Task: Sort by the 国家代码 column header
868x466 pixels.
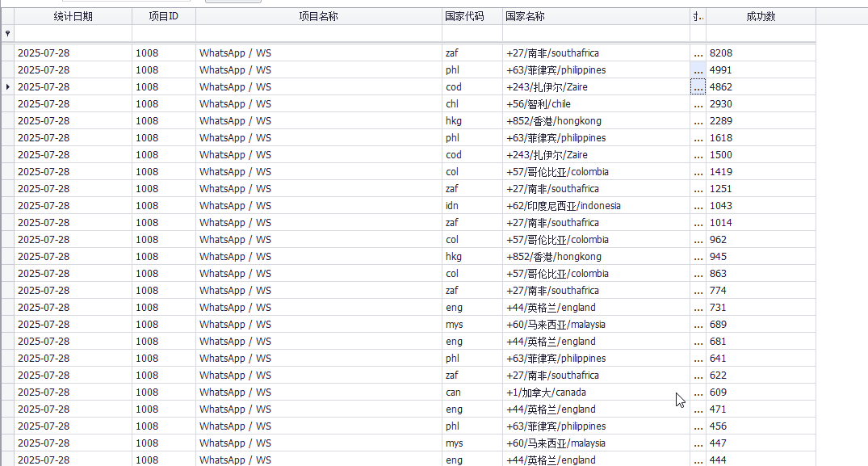Action: click(x=472, y=17)
